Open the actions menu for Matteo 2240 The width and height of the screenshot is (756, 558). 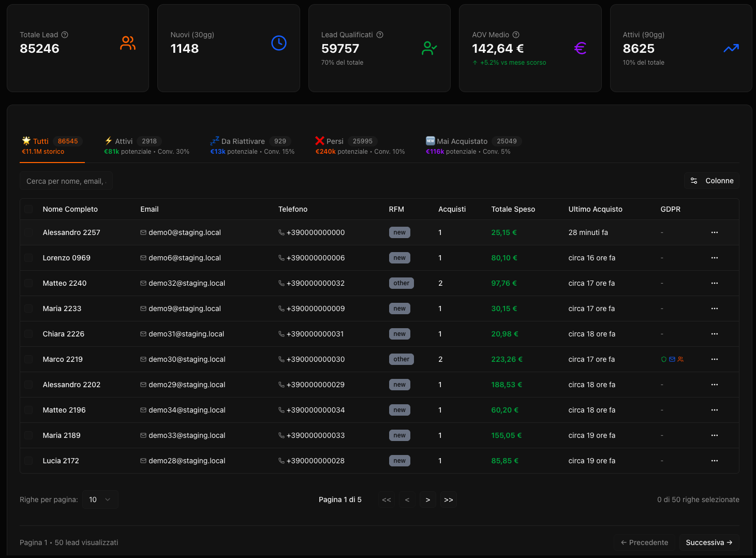point(715,283)
